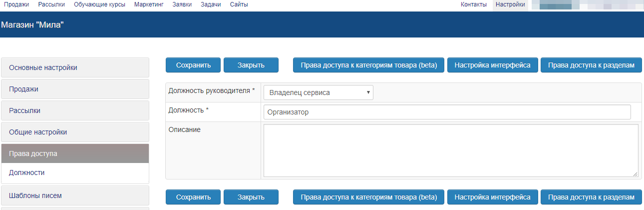Image resolution: width=644 pixels, height=210 pixels.
Task: Open the Задачи menu item
Action: pos(211,4)
